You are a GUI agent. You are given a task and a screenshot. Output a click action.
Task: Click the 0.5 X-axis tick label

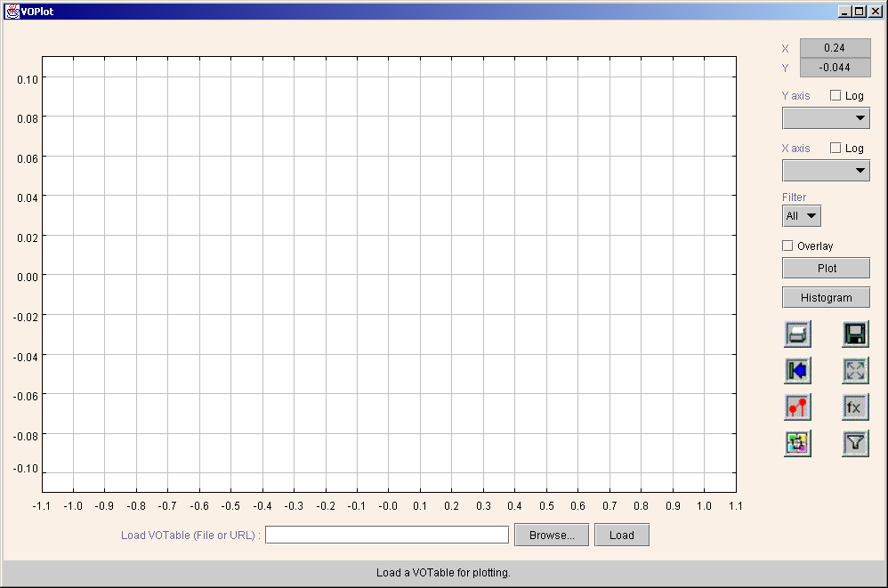pos(546,506)
